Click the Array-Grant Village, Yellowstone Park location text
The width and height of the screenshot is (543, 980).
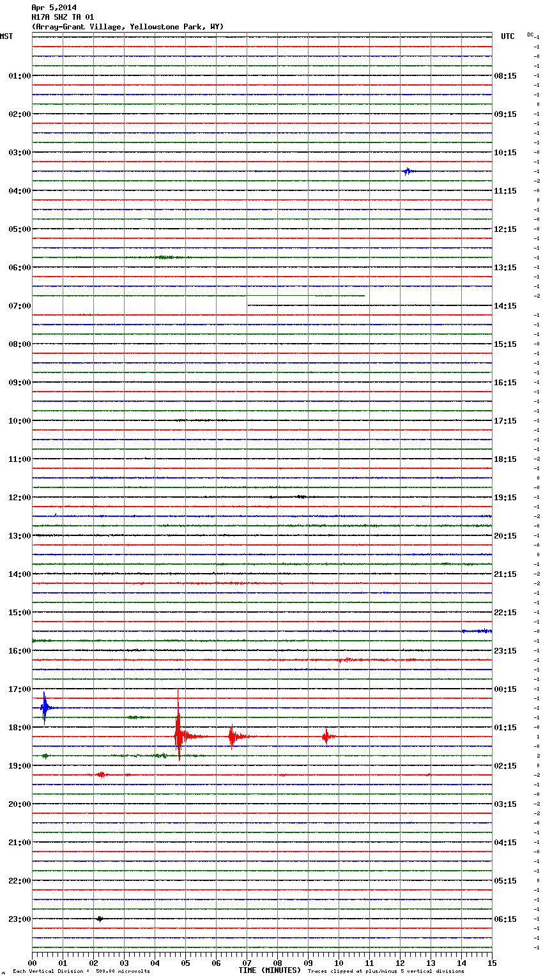coord(128,27)
